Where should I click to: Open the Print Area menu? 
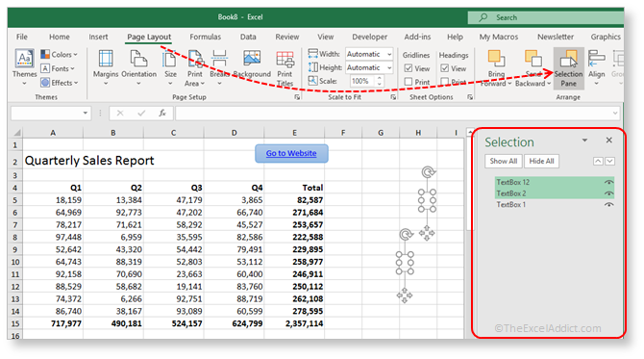[195, 67]
